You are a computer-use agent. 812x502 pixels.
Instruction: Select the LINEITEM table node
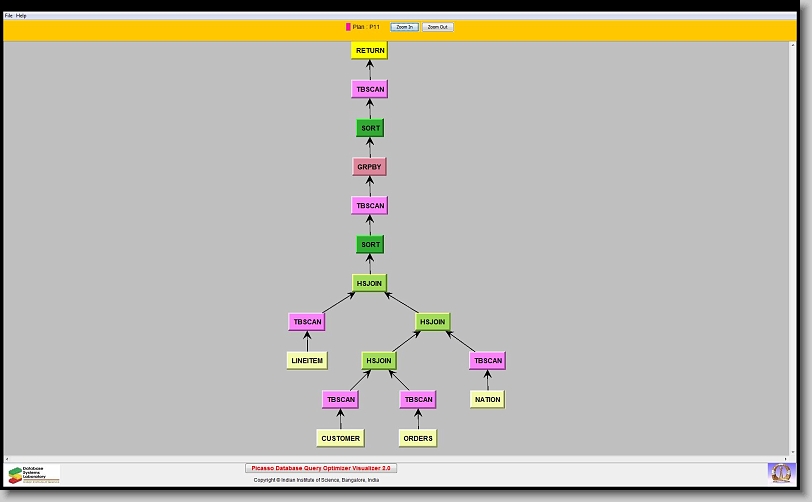coord(307,360)
